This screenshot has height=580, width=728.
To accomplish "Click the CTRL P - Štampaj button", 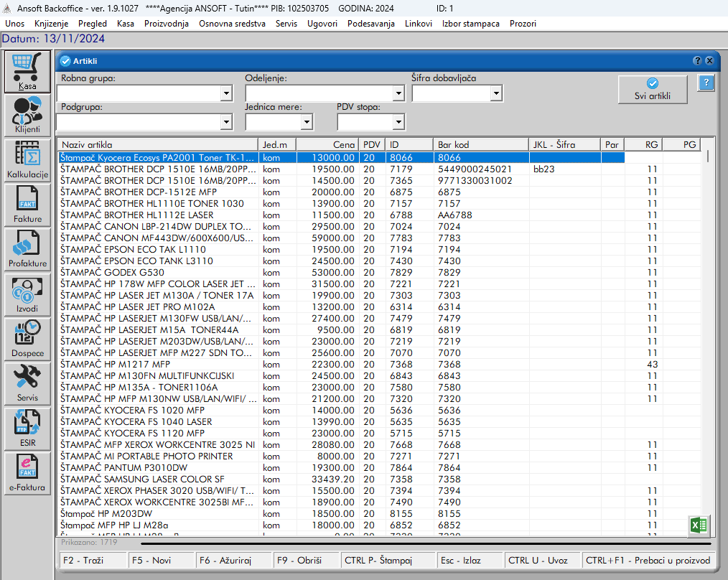I will 388,560.
